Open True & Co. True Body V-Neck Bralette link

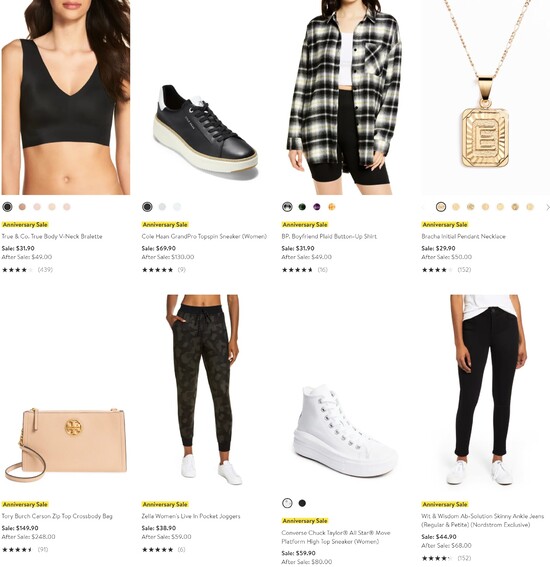pos(52,236)
